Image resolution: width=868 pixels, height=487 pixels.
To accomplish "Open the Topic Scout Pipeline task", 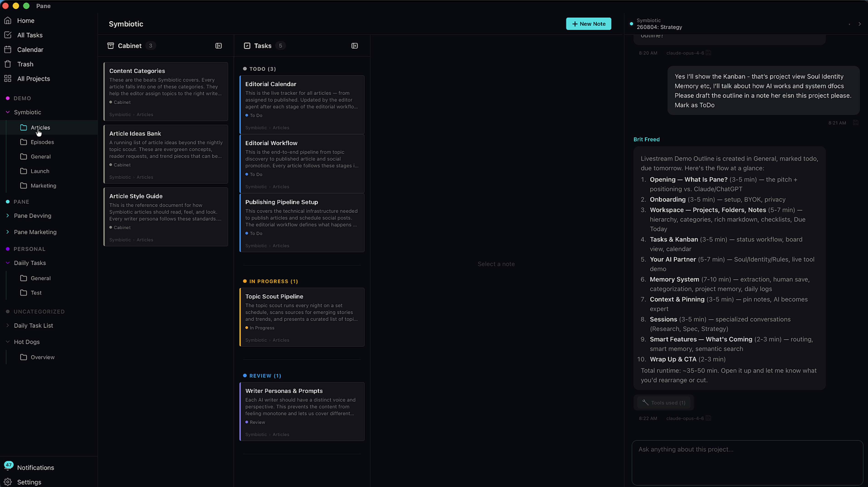I will [302, 317].
